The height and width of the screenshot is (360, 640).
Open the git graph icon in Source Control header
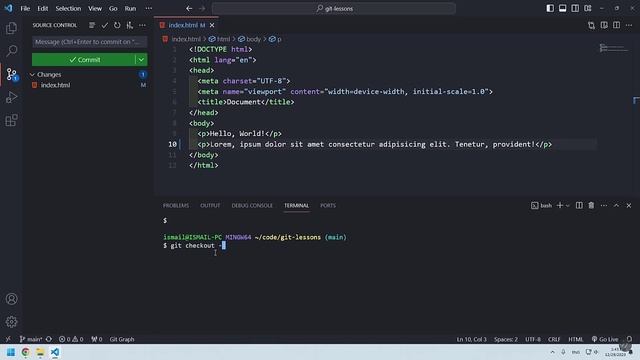(x=130, y=25)
